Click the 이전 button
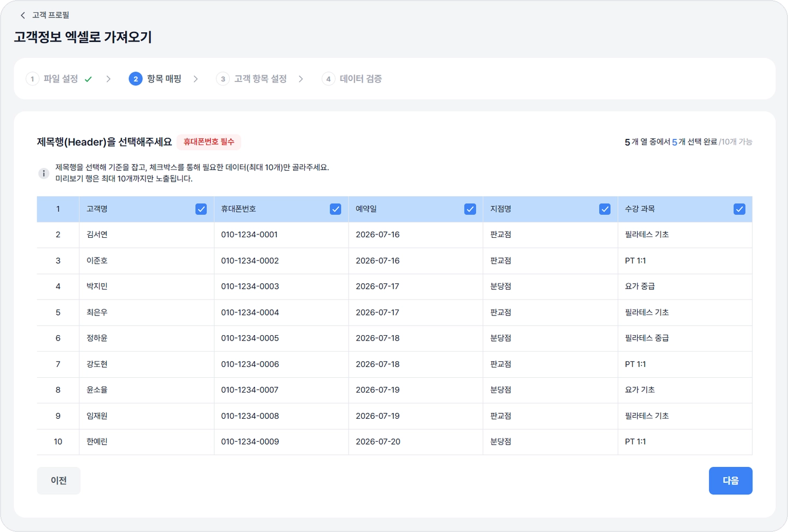 coord(59,481)
